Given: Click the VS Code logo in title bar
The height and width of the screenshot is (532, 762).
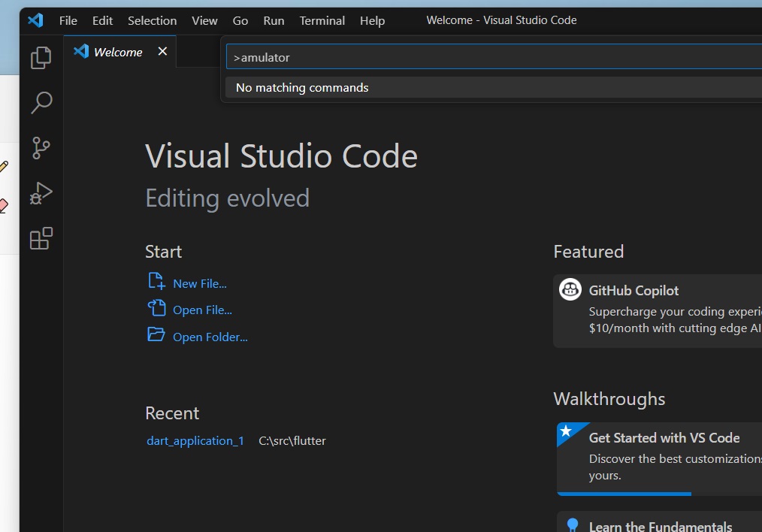Looking at the screenshot, I should tap(35, 20).
